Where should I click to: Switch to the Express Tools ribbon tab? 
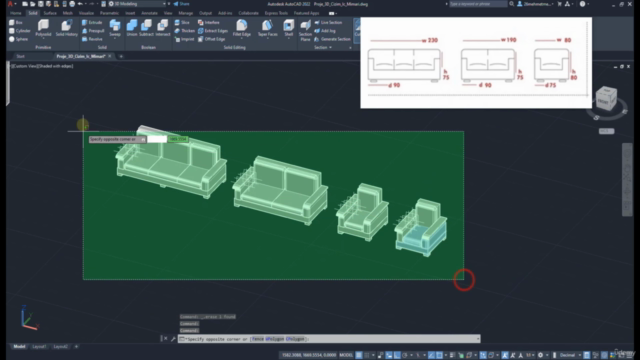(x=276, y=13)
